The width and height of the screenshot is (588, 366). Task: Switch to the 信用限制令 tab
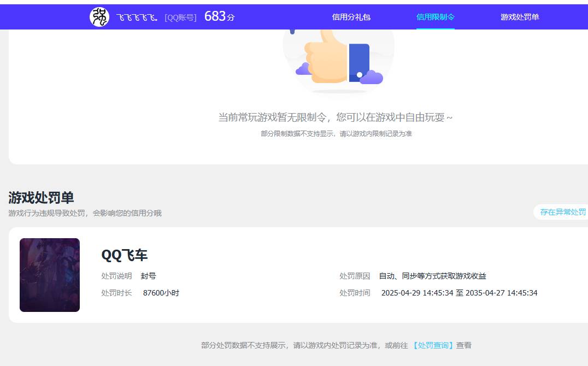(435, 17)
